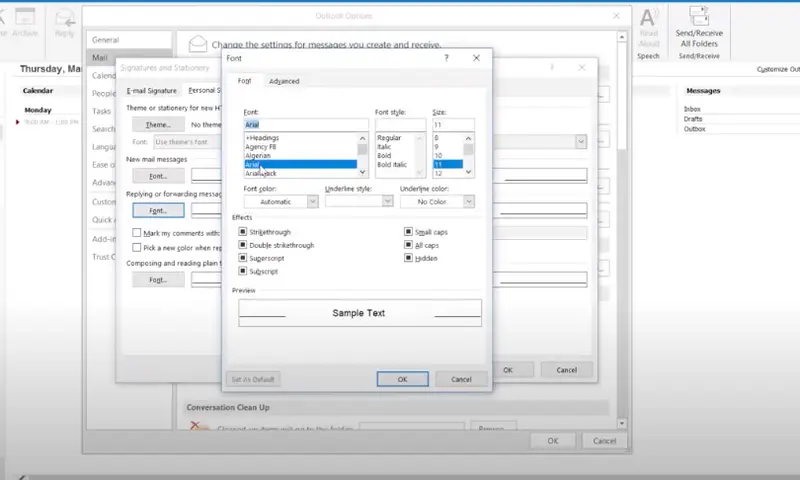Open the Underline color dropdown
Image resolution: width=800 pixels, height=480 pixels.
click(x=468, y=201)
